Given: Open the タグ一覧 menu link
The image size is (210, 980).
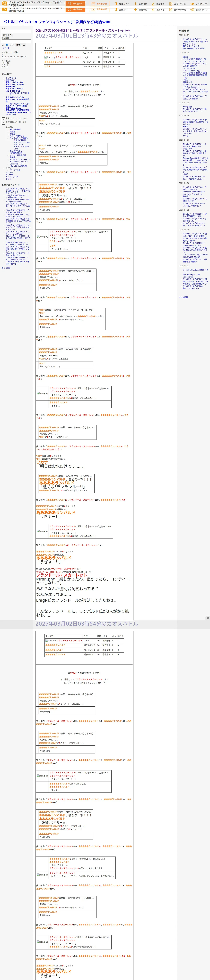Looking at the screenshot, I should click(9, 174).
